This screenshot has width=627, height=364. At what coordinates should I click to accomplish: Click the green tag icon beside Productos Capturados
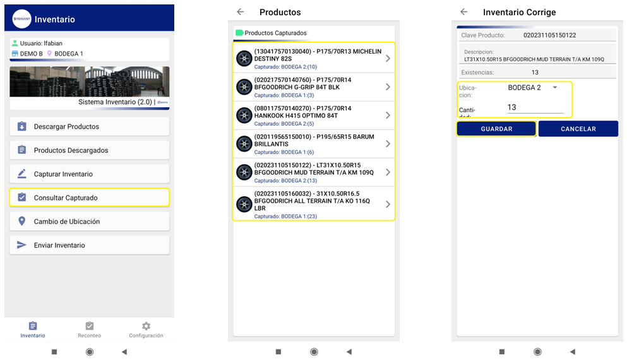239,33
